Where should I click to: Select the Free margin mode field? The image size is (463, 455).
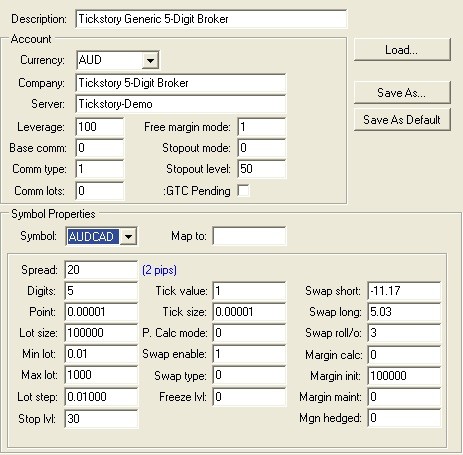point(262,127)
